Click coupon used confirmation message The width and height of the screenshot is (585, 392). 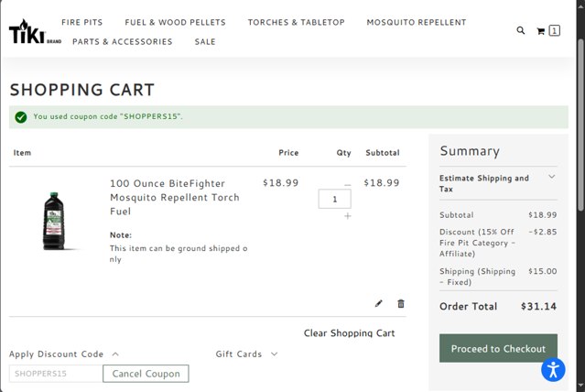(108, 116)
